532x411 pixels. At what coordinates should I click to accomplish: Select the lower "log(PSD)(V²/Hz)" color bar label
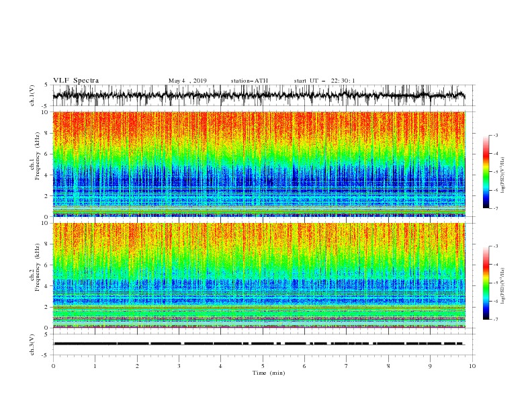pyautogui.click(x=502, y=285)
